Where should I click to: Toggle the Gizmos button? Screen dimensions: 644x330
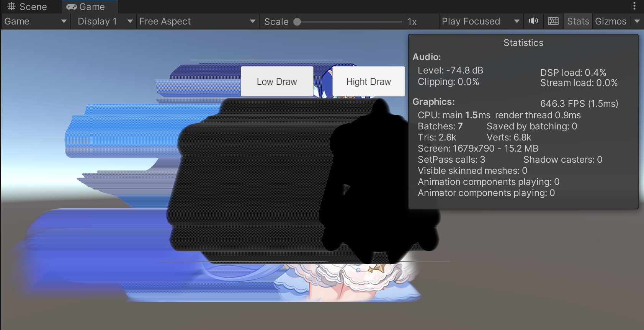(611, 21)
